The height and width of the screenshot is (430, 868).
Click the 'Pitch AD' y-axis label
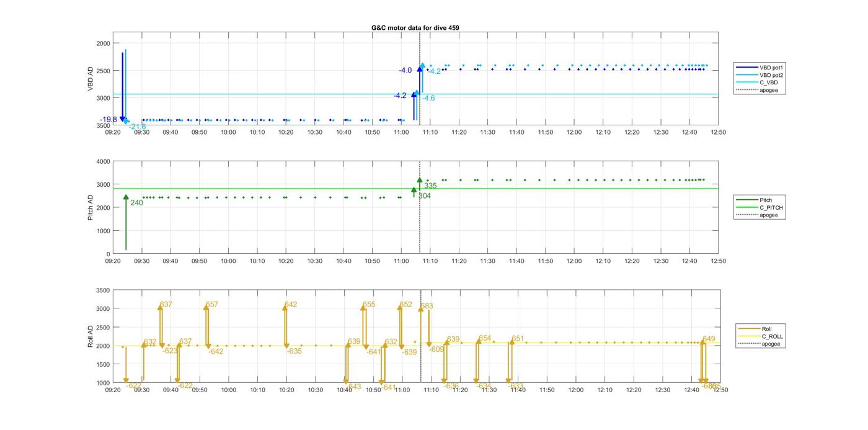click(91, 207)
